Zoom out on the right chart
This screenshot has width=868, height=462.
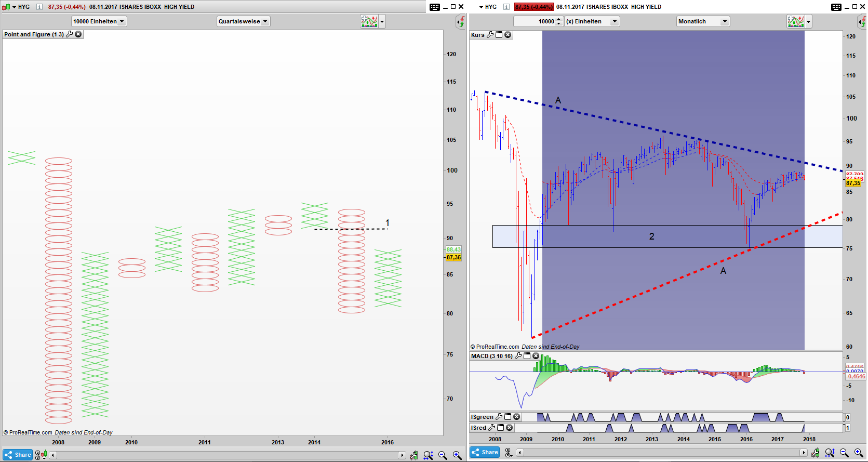tap(844, 453)
